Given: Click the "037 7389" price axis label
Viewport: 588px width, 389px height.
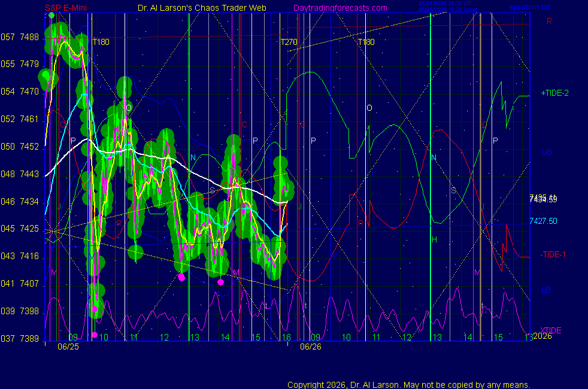Looking at the screenshot, I should (20, 338).
